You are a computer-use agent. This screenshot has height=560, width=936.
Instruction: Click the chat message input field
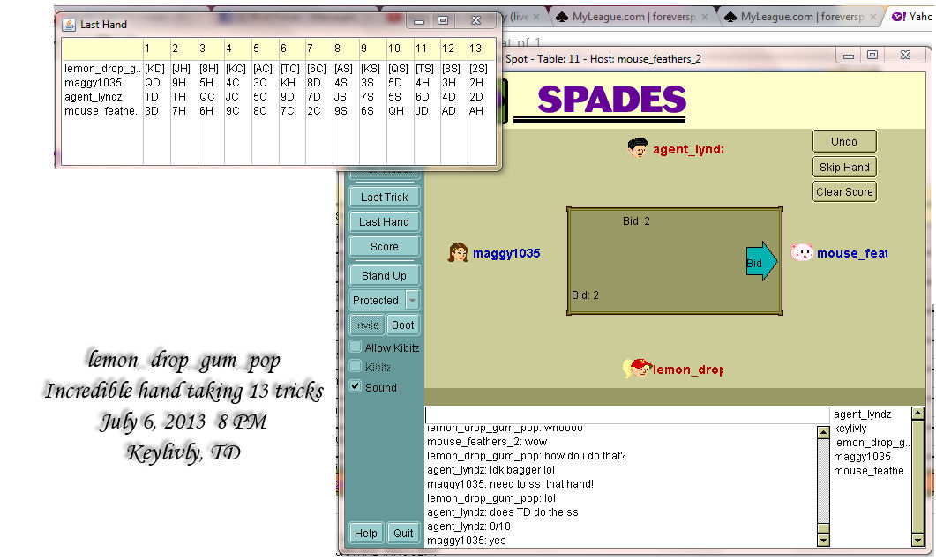[x=626, y=415]
